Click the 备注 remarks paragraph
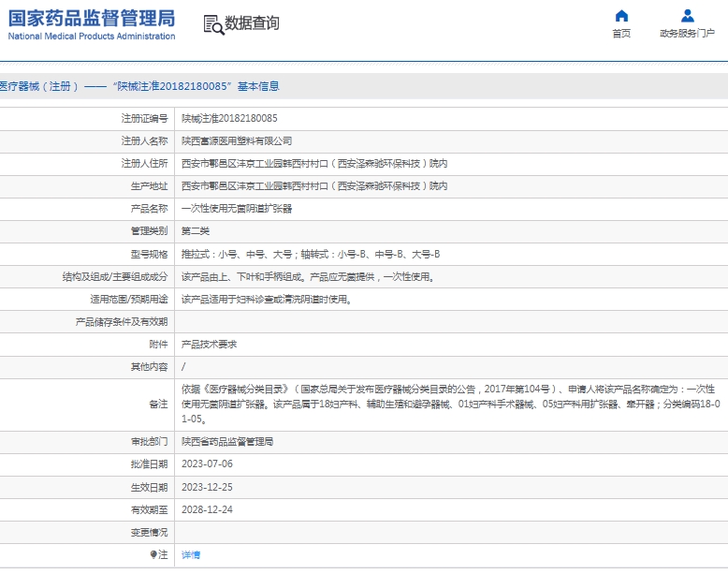This screenshot has height=574, width=728. point(450,404)
